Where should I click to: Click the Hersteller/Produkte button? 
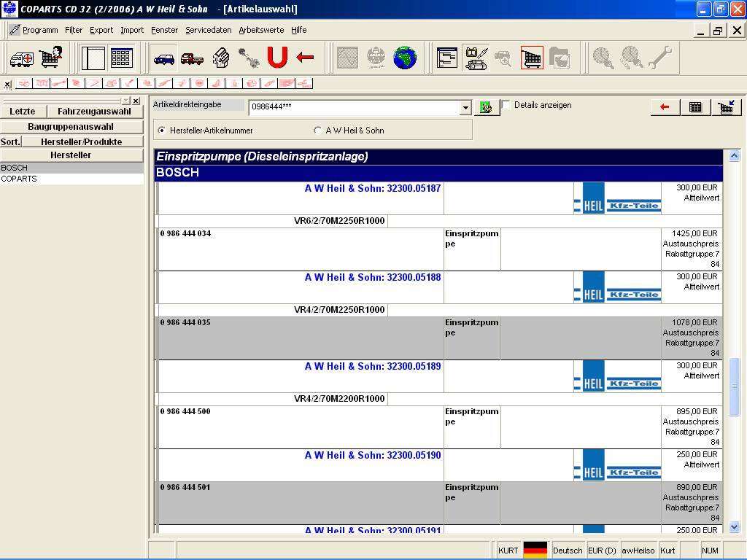tap(82, 142)
